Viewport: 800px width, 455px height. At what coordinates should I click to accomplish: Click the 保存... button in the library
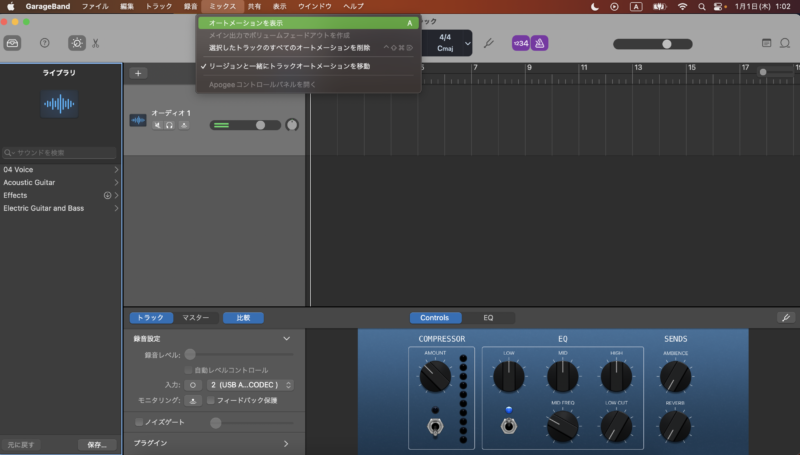pyautogui.click(x=97, y=444)
